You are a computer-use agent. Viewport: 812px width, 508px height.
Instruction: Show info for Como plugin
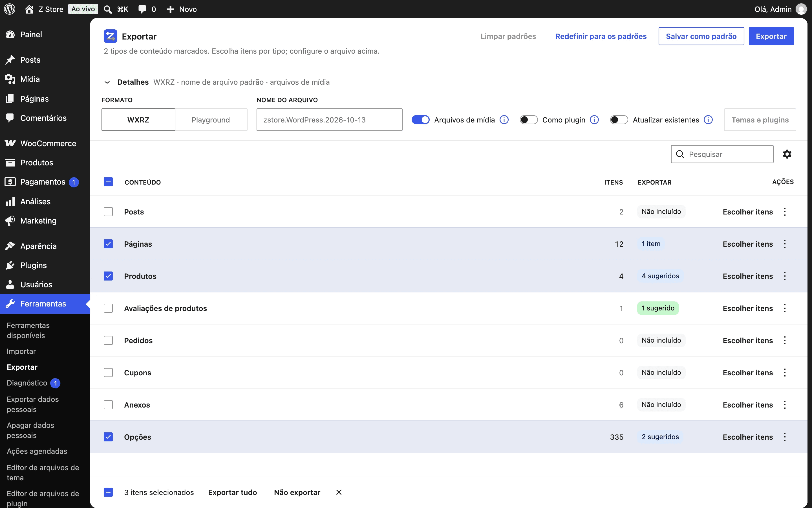coord(594,120)
